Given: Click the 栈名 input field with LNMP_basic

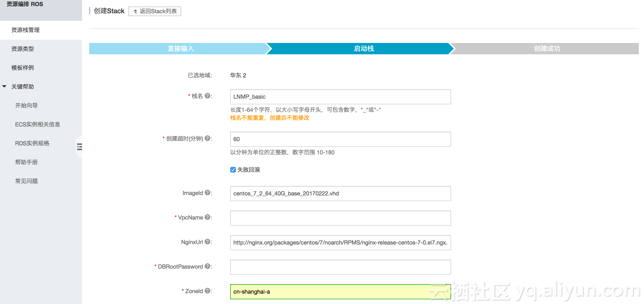Looking at the screenshot, I should [x=340, y=97].
